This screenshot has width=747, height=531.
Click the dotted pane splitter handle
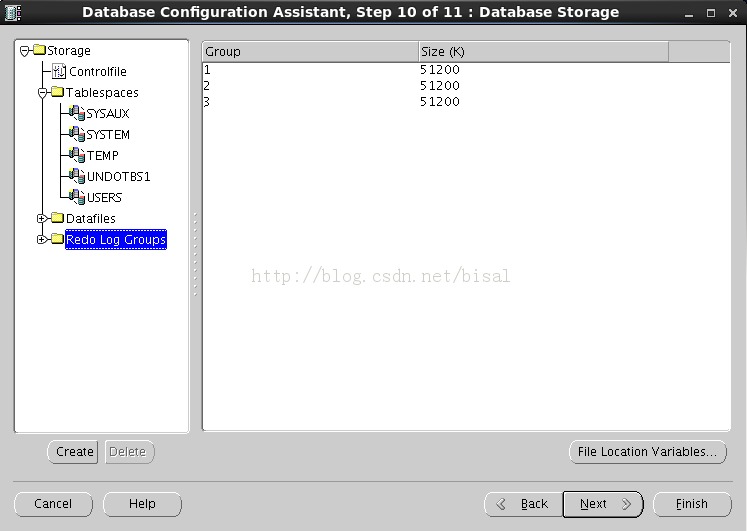tap(195, 254)
